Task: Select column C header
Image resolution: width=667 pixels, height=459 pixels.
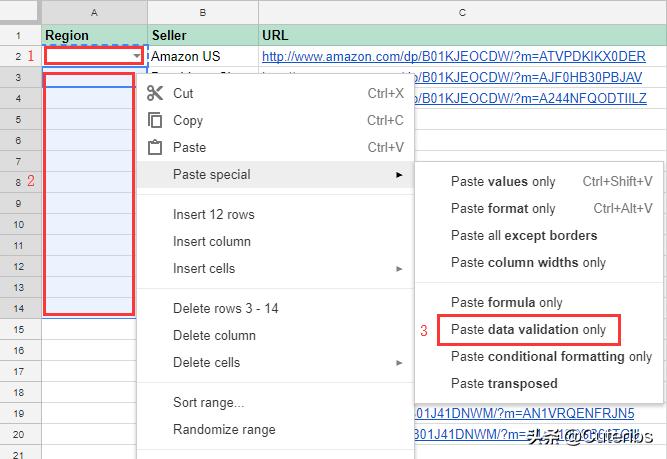Action: (462, 12)
